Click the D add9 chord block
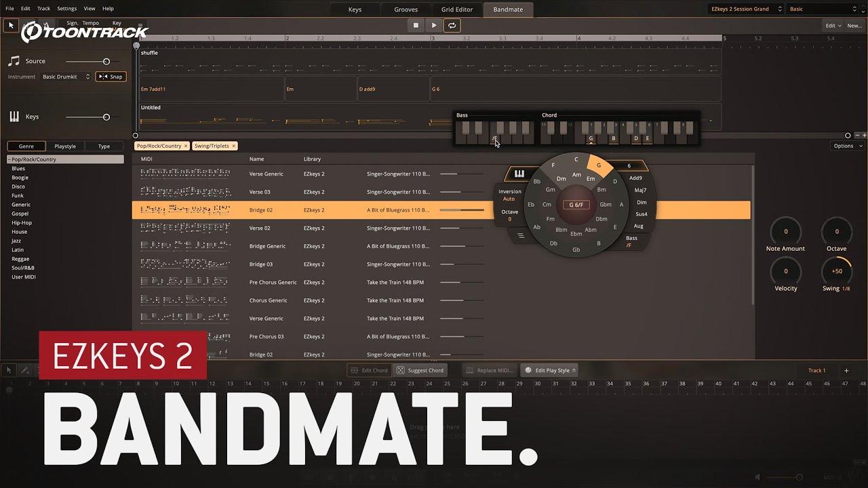The width and height of the screenshot is (868, 488). [x=393, y=89]
